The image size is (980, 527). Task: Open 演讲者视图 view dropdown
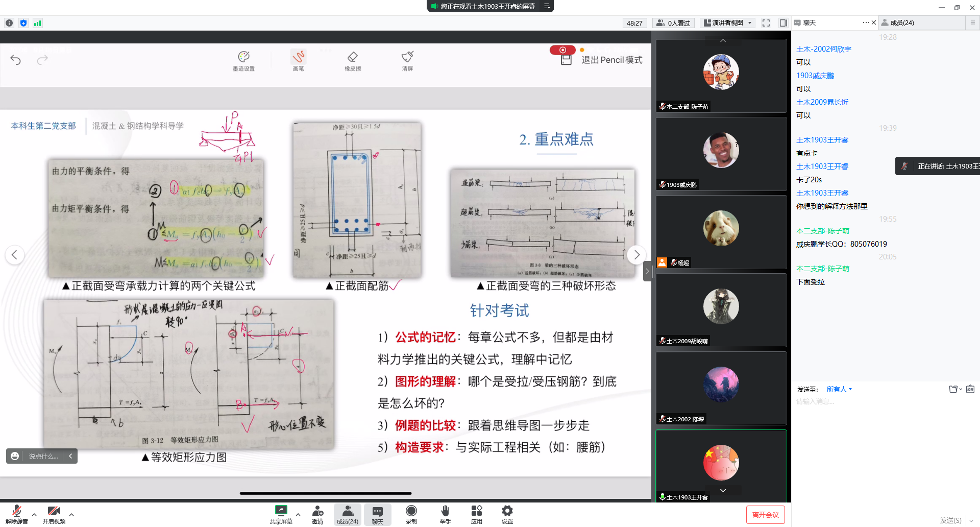pos(728,23)
